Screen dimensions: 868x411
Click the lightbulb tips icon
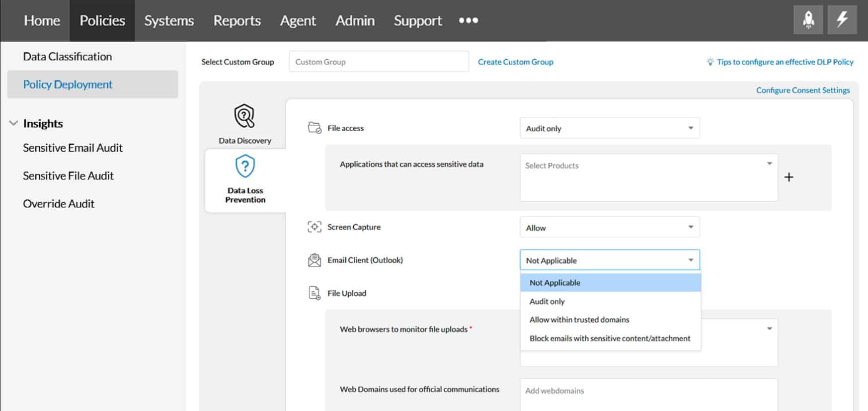(710, 62)
